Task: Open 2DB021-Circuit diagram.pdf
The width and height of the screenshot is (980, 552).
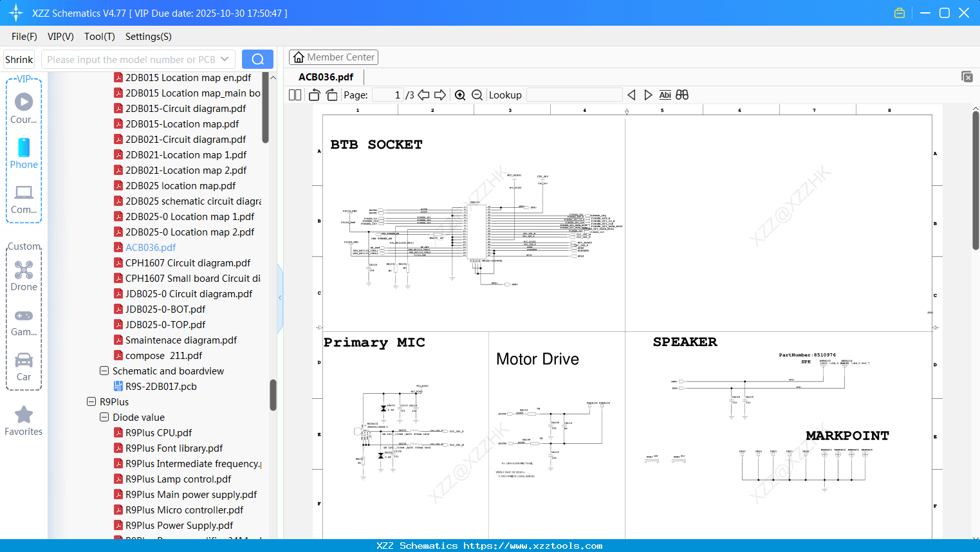Action: (185, 140)
